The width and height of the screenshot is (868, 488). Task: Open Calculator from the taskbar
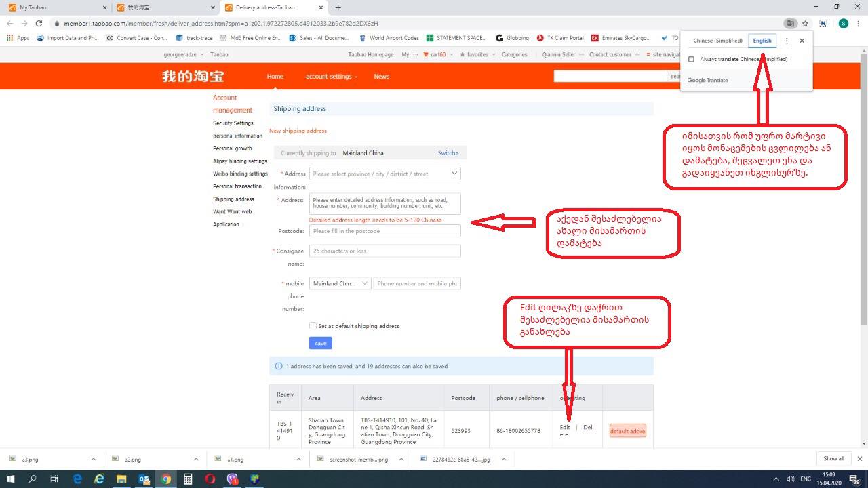coord(188,479)
